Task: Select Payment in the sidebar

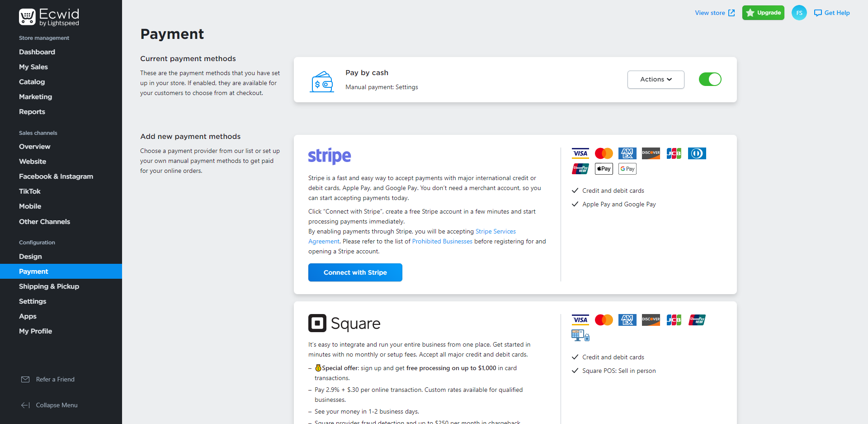Action: point(61,271)
